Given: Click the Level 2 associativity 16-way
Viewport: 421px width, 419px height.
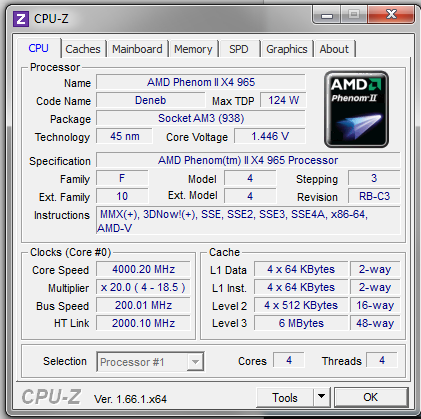Looking at the screenshot, I should [375, 305].
